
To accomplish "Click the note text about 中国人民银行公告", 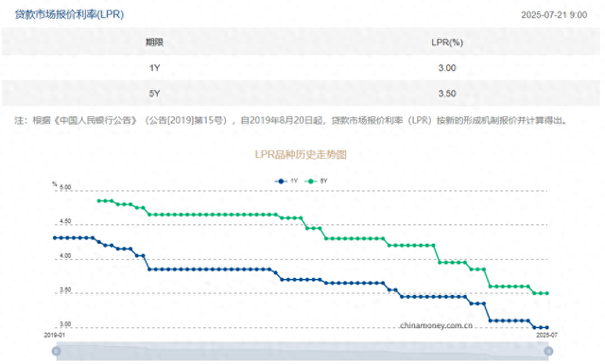I will pos(291,120).
